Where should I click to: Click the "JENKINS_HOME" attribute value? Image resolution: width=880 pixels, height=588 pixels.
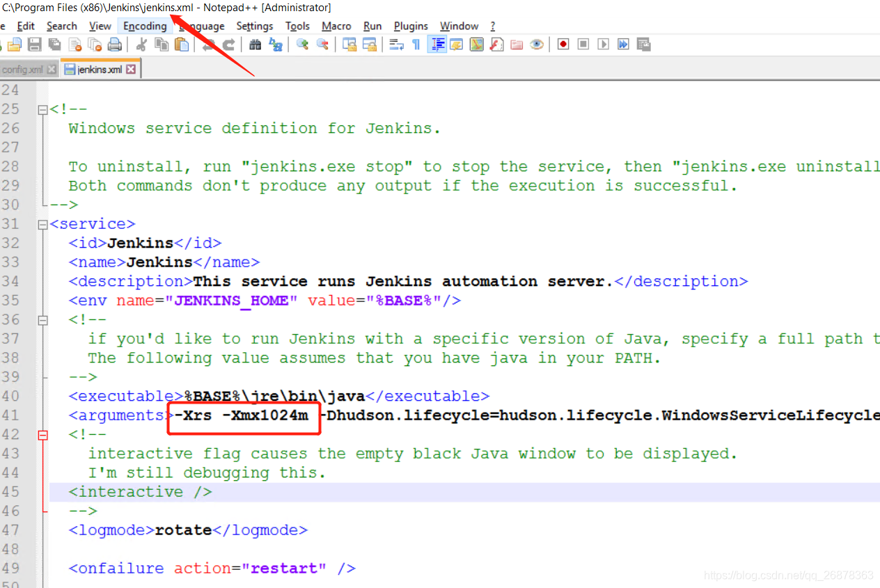point(231,301)
